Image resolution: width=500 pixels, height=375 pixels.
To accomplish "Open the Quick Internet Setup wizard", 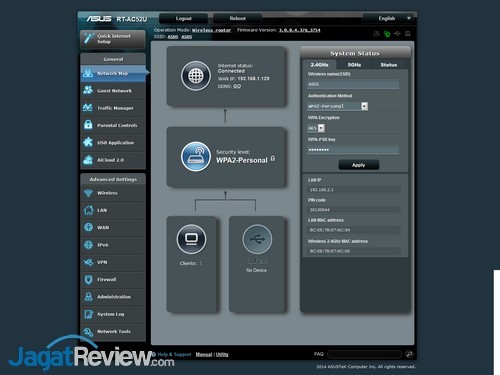I will click(x=113, y=39).
